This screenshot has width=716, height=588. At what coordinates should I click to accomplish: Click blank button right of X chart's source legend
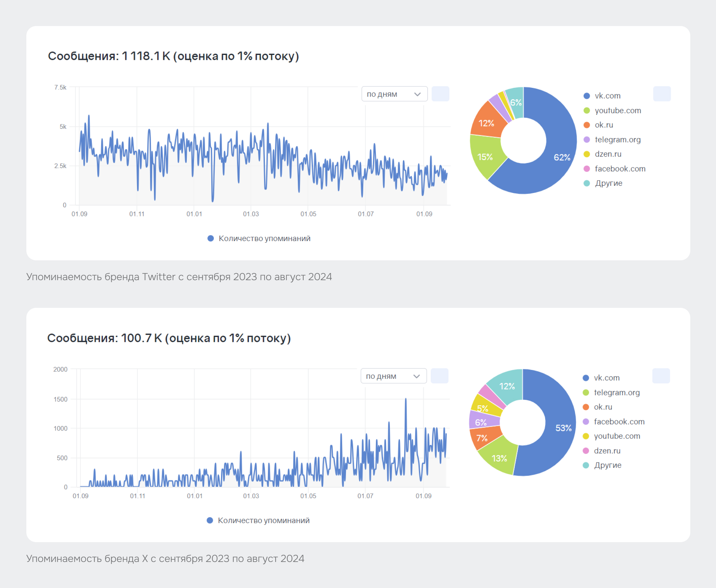click(661, 376)
